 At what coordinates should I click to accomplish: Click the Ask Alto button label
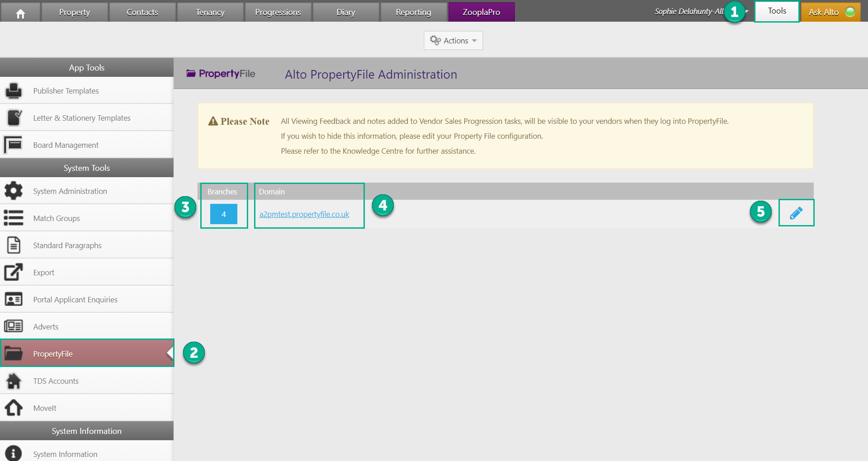(823, 12)
